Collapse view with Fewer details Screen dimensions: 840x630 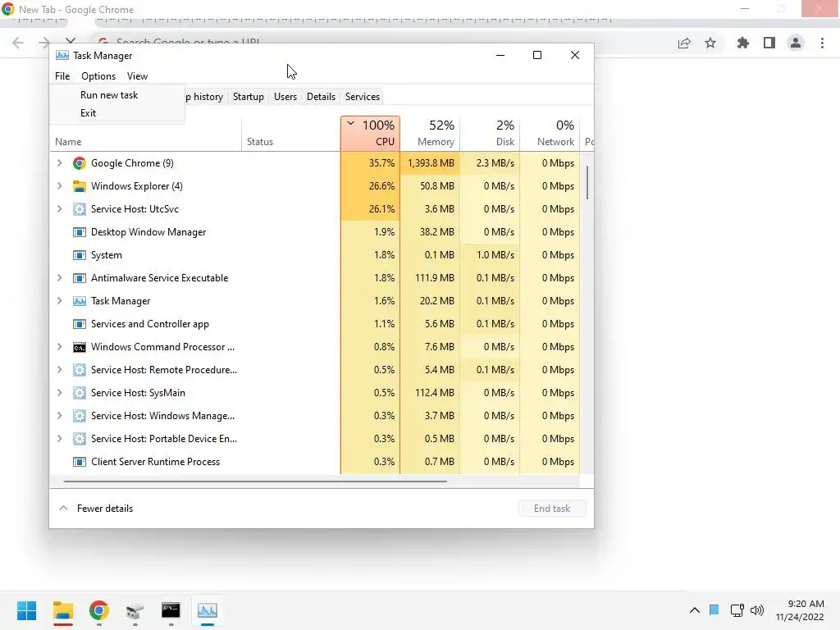(x=95, y=509)
